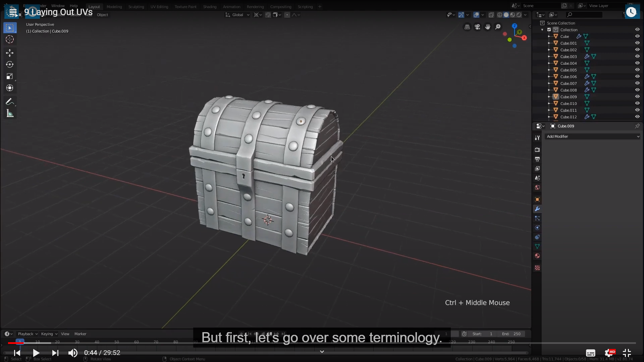Select the Annotate pencil tool
Viewport: 644px width, 362px height.
[10, 102]
